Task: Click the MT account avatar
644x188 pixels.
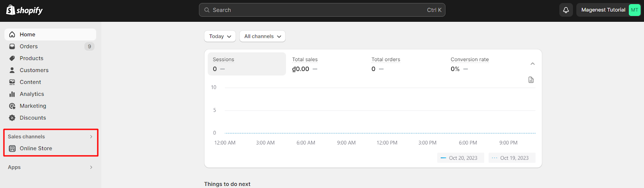Action: (x=634, y=10)
